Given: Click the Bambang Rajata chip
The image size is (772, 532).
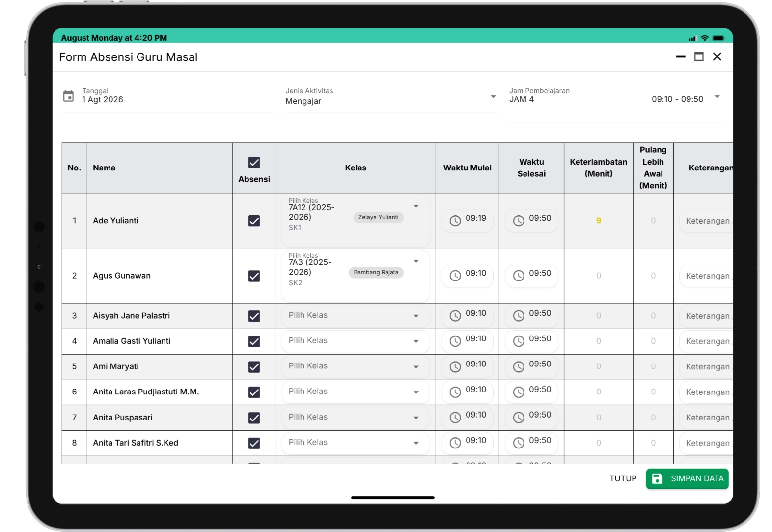Looking at the screenshot, I should point(376,272).
